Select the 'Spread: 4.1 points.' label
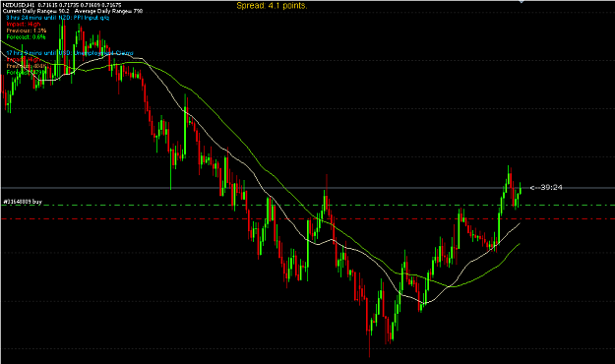Screen dimensions: 615x364 pos(272,6)
